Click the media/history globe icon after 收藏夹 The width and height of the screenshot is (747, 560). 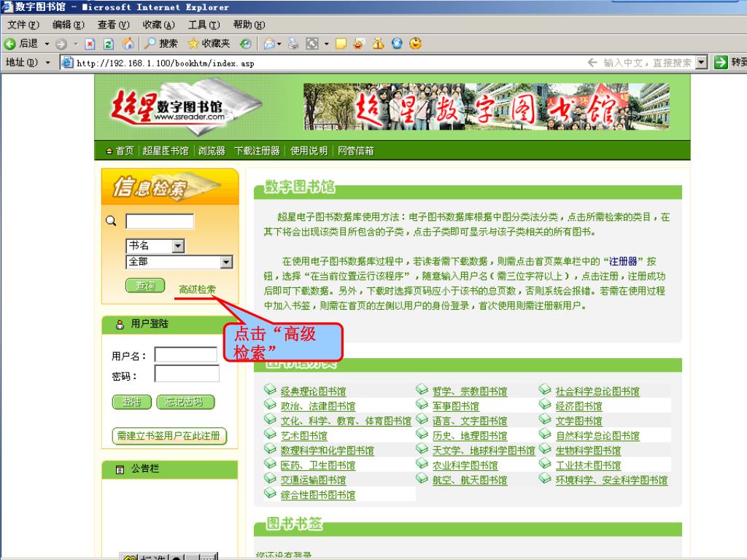[245, 44]
